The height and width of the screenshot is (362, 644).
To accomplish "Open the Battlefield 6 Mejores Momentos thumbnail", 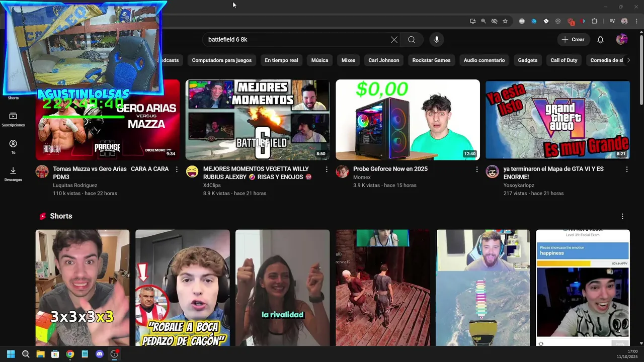I will coord(257,120).
